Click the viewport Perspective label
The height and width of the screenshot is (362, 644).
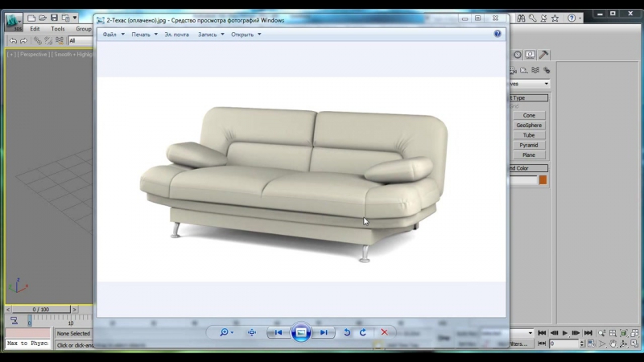click(34, 55)
